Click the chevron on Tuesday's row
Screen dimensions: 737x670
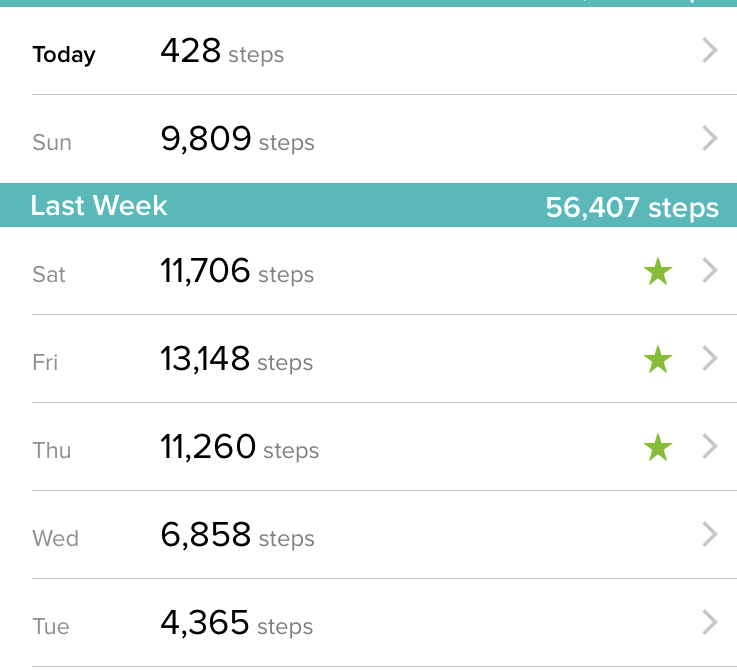click(x=710, y=623)
